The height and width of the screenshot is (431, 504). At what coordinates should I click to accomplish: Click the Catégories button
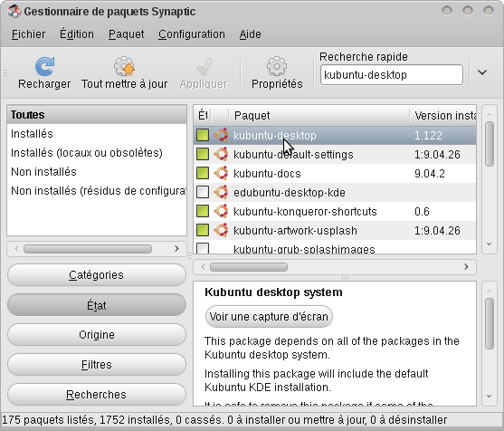click(97, 275)
